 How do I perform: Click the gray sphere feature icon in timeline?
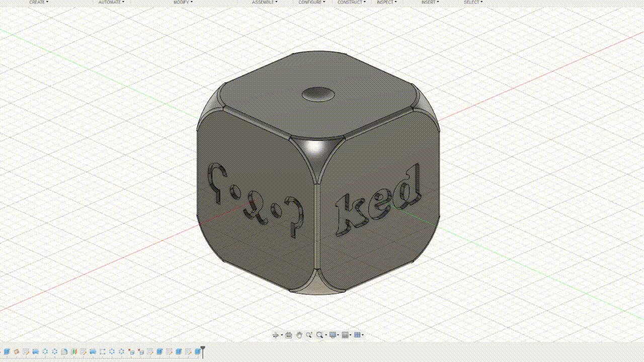click(x=64, y=352)
